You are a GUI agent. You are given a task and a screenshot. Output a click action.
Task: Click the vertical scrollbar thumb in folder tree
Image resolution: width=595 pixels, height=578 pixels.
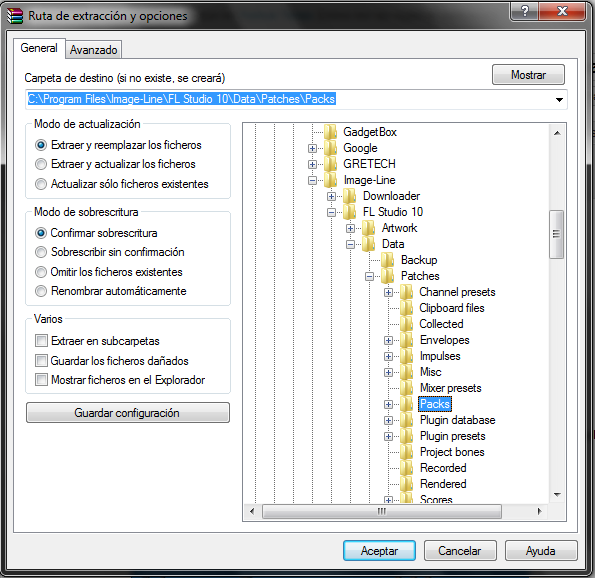click(557, 234)
